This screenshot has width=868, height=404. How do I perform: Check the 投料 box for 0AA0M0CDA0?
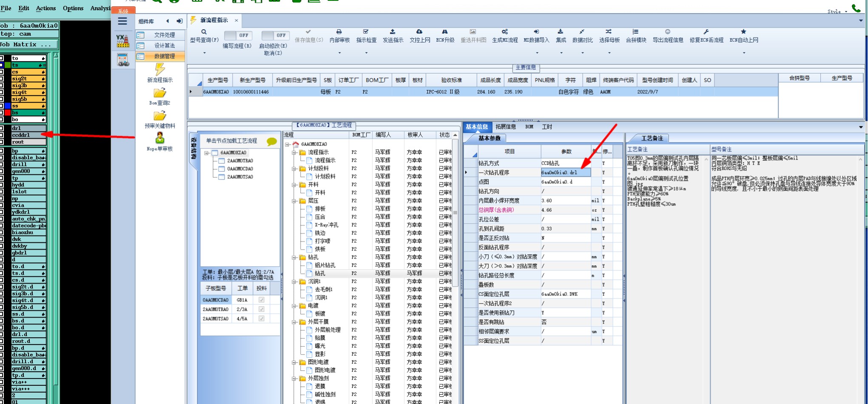pyautogui.click(x=262, y=300)
